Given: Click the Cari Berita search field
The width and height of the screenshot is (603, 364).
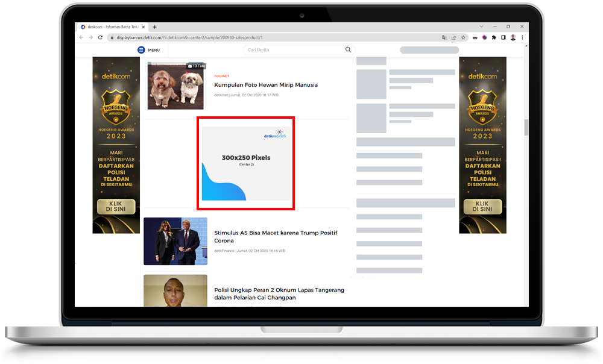Looking at the screenshot, I should pos(294,50).
